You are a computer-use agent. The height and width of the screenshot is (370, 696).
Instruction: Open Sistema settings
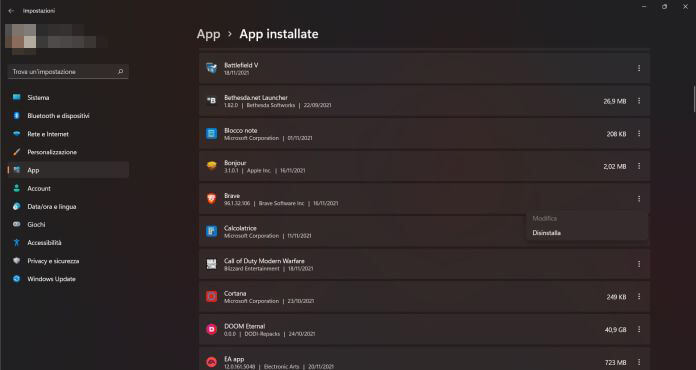click(x=68, y=97)
